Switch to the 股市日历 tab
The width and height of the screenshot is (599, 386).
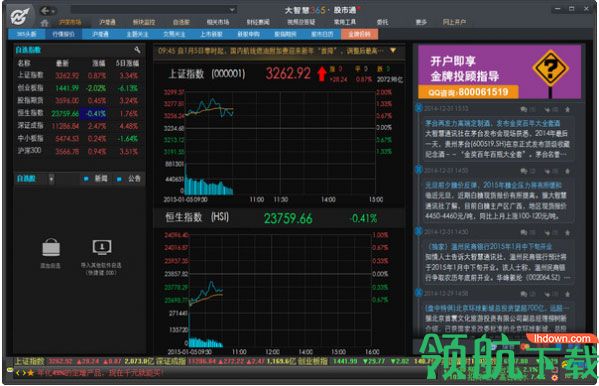[322, 34]
